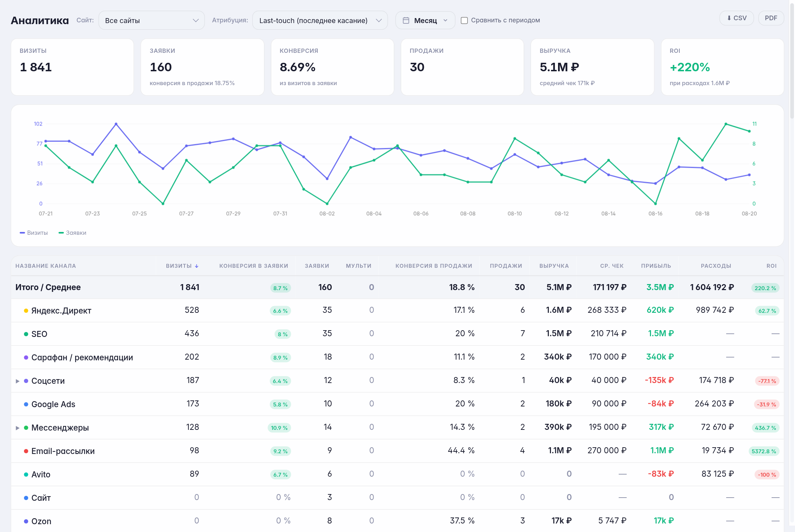This screenshot has width=795, height=532.
Task: Open the 'ROI' +220% summary card
Action: [x=723, y=67]
